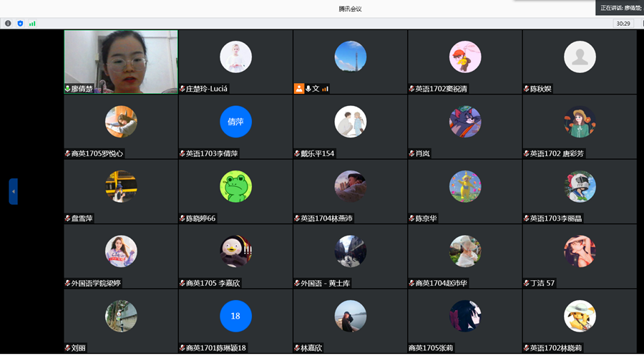Viewport: 644px width, 356px height.
Task: Open the green network signal indicator
Action: click(32, 24)
